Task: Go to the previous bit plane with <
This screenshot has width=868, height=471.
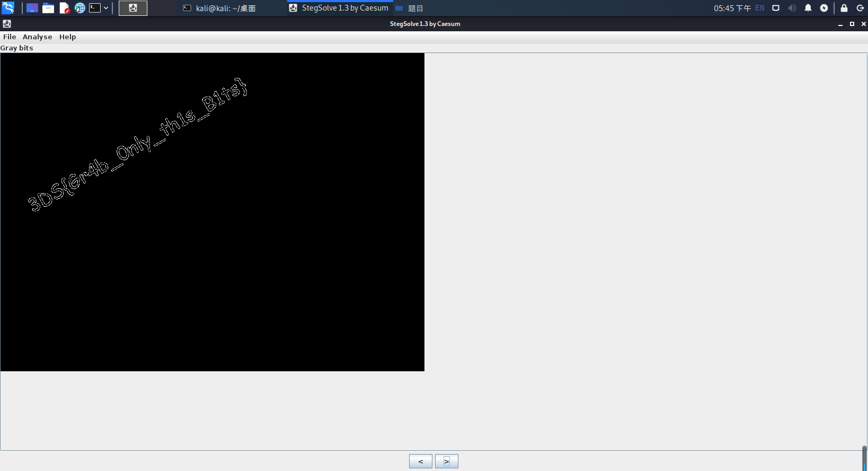Action: pyautogui.click(x=421, y=461)
